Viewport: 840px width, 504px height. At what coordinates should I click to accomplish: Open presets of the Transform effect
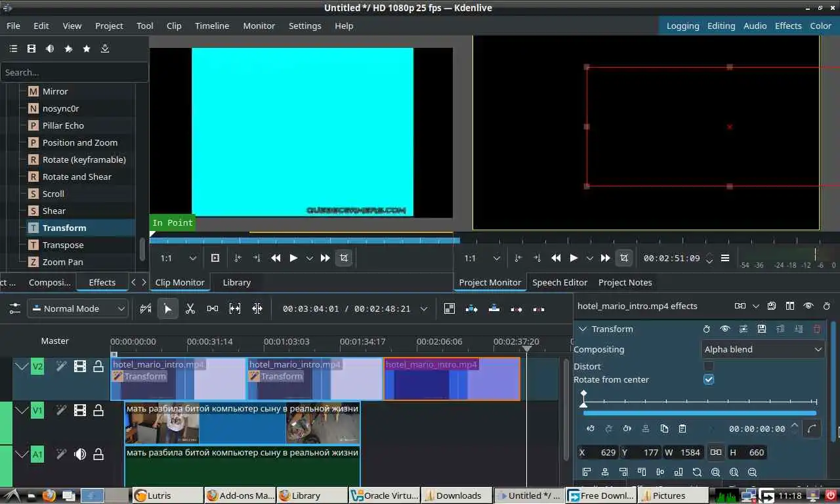pyautogui.click(x=743, y=329)
